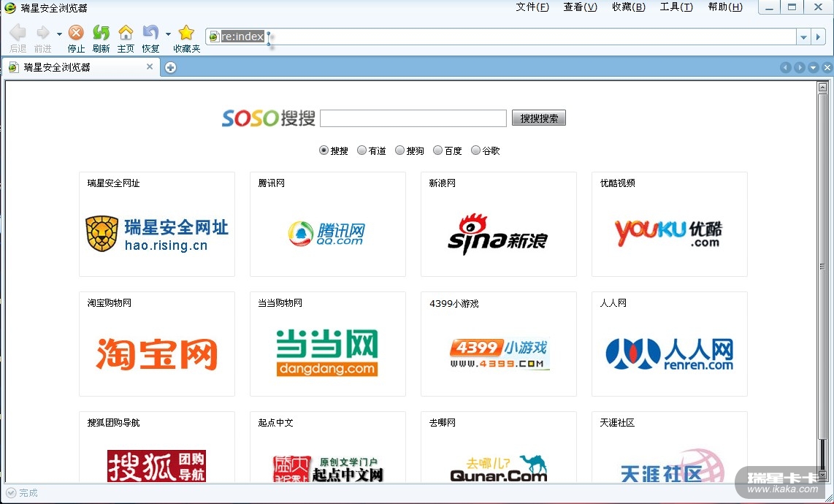Viewport: 834px width, 504px height.
Task: Open the 文件(F) menu
Action: [532, 7]
